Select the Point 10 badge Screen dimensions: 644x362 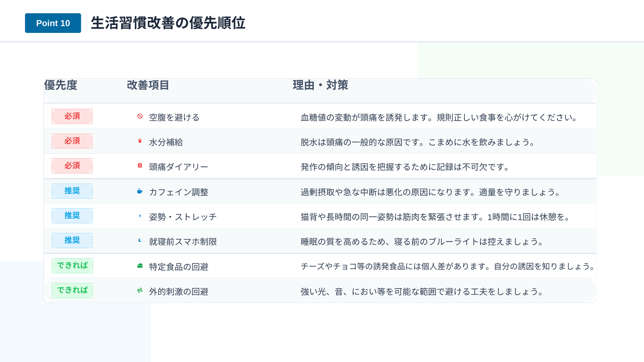(x=53, y=23)
